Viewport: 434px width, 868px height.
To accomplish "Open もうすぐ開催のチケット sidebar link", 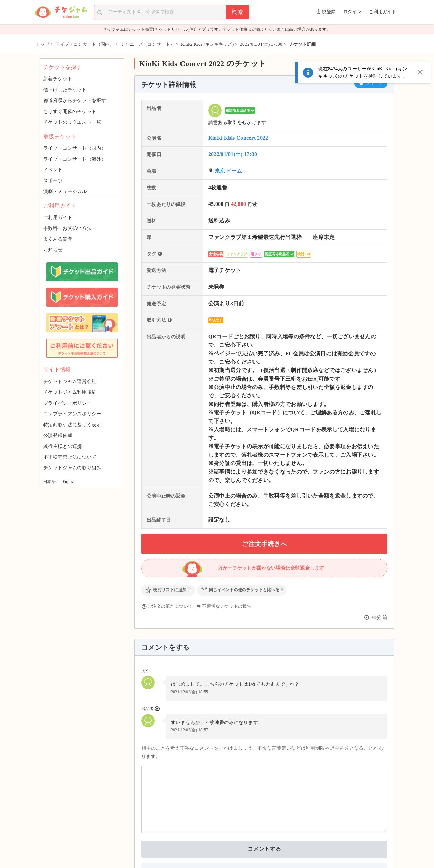I will tap(70, 112).
